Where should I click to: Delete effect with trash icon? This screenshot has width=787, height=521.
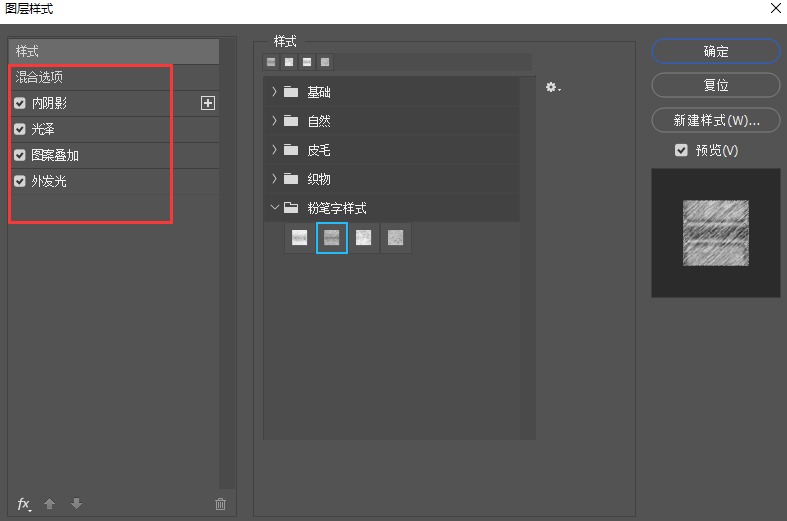220,504
